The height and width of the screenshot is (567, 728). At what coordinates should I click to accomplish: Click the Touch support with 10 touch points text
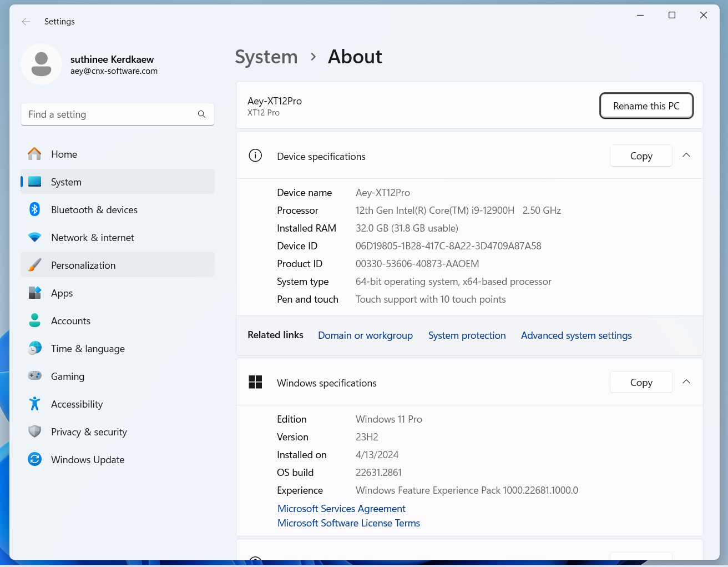coord(431,299)
